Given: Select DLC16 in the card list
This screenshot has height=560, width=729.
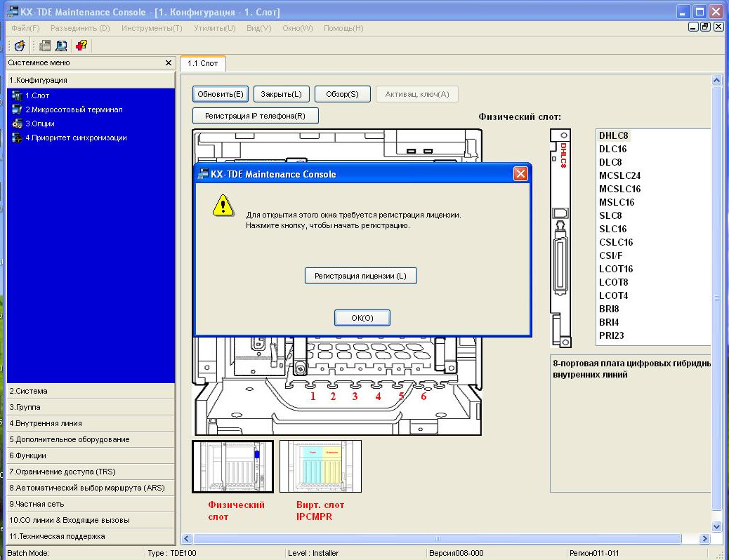Looking at the screenshot, I should pyautogui.click(x=613, y=149).
